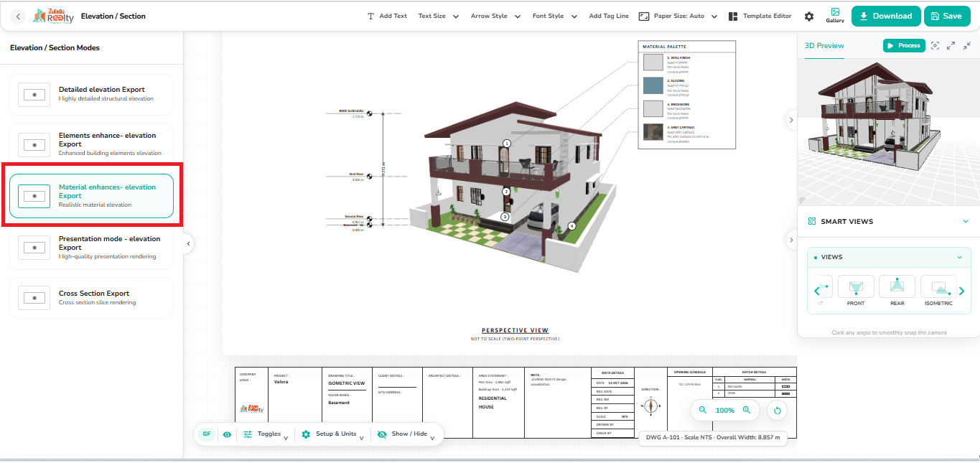Minimize the 3D Preview panel

(x=966, y=45)
